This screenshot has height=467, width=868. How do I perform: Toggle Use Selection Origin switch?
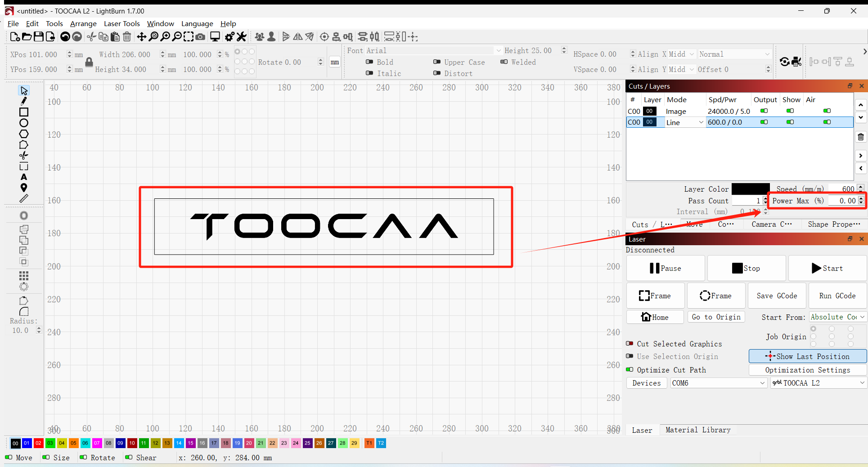click(x=630, y=356)
